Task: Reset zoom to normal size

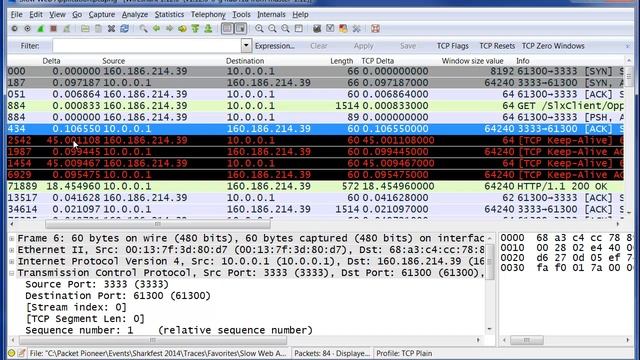Action: click(x=285, y=29)
